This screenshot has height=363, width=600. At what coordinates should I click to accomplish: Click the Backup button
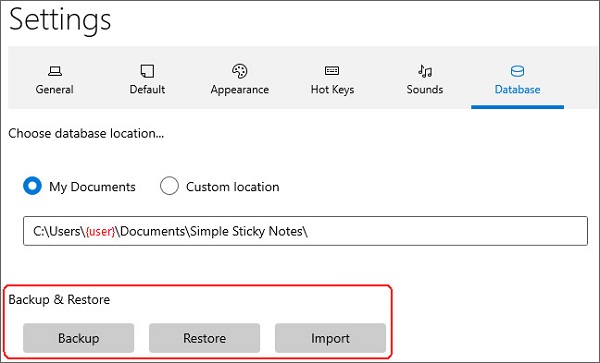[78, 338]
